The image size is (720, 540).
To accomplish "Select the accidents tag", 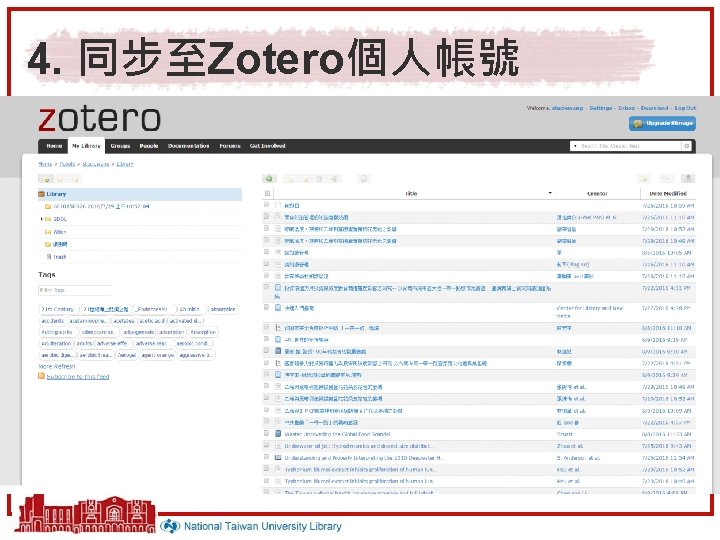I will point(52,321).
